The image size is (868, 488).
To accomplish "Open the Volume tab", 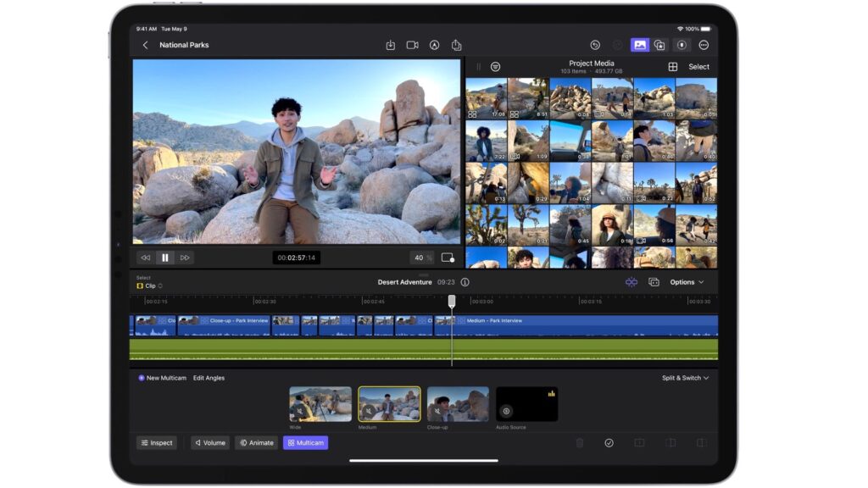I will tap(210, 443).
